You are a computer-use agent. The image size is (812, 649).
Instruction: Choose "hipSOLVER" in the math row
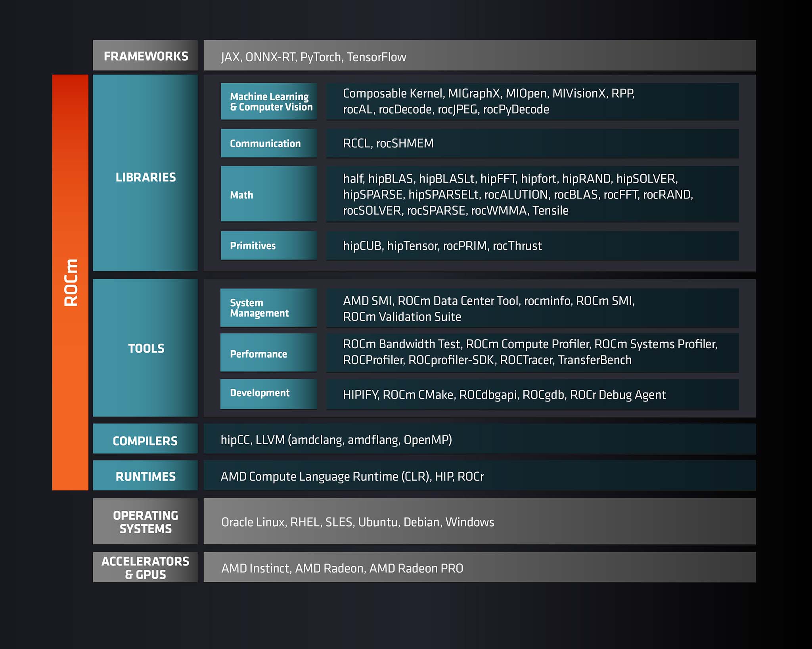(646, 179)
